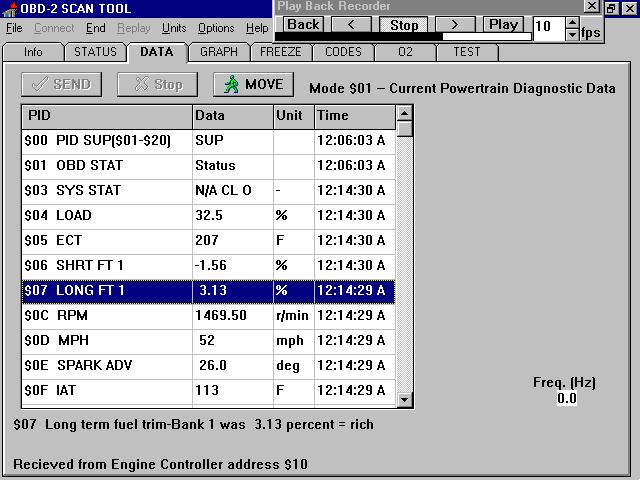The width and height of the screenshot is (640, 480).
Task: Decrease fps with the down spinner arrow
Action: 572,35
